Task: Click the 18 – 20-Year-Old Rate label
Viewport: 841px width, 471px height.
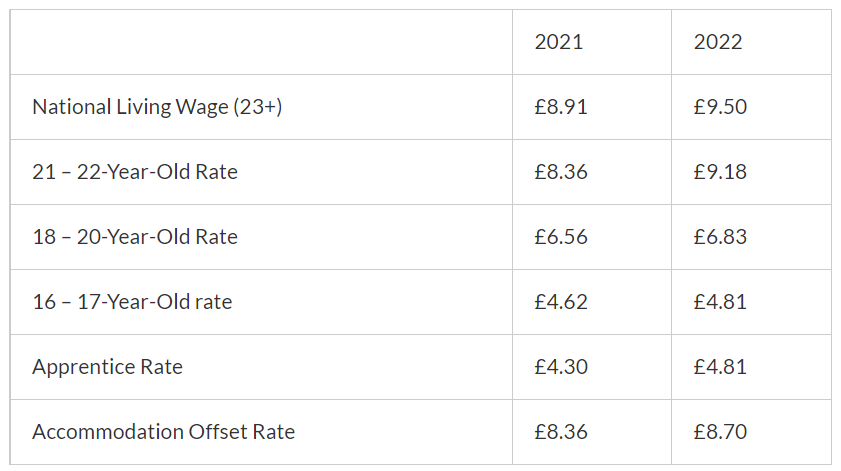Action: [135, 237]
